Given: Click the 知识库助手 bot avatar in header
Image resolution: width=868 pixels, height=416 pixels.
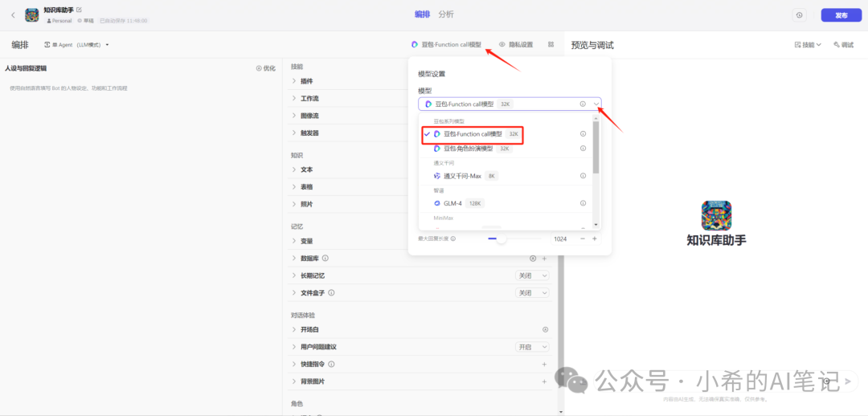Looking at the screenshot, I should (31, 15).
